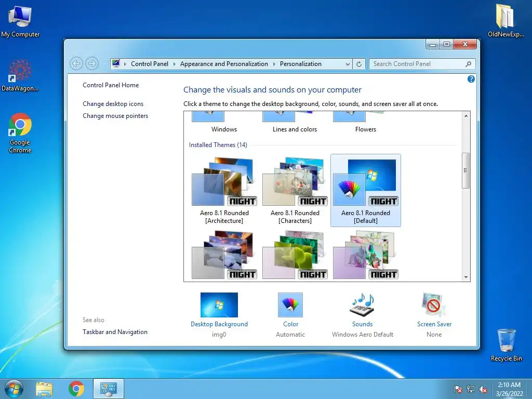Expand the arrow before Control Panel breadcrumb
The height and width of the screenshot is (399, 532).
(x=125, y=64)
